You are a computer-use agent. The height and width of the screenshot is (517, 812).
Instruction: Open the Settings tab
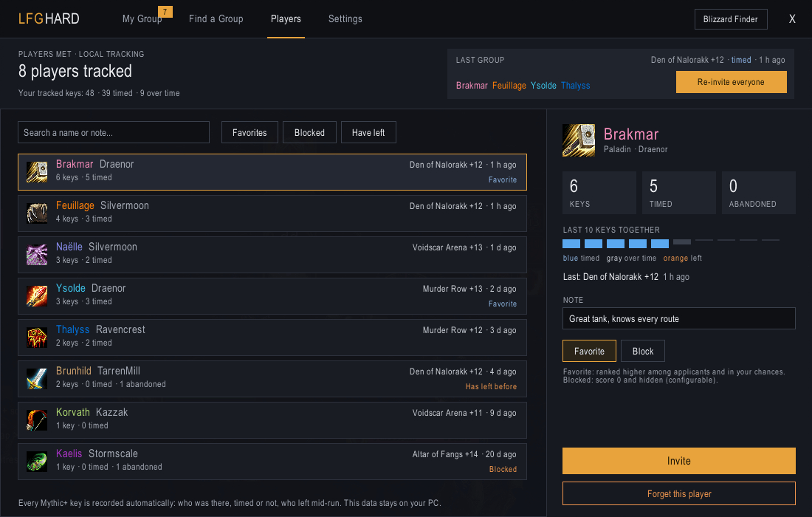(x=345, y=18)
